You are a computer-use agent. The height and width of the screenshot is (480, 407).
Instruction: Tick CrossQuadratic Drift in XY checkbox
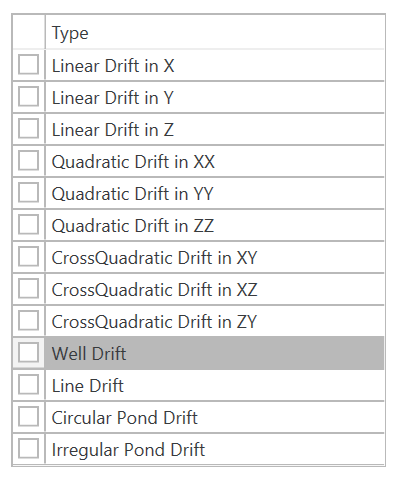tap(28, 257)
